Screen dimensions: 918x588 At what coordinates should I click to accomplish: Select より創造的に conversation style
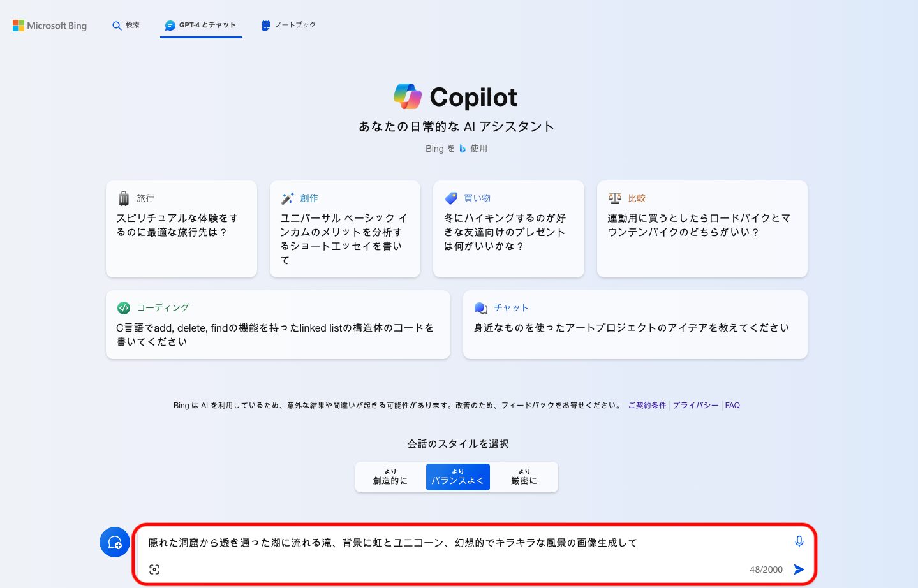tap(390, 477)
